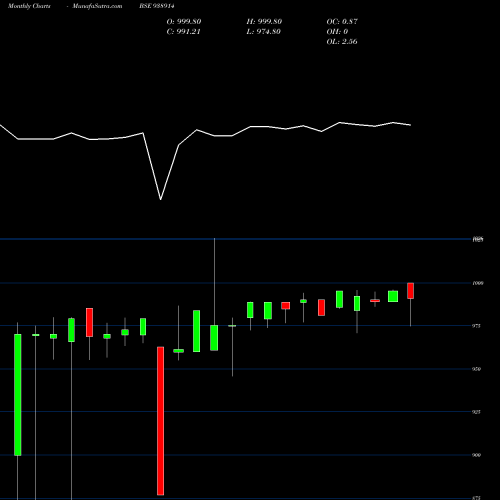Click the '950' price axis label
The image size is (500, 500).
(477, 369)
